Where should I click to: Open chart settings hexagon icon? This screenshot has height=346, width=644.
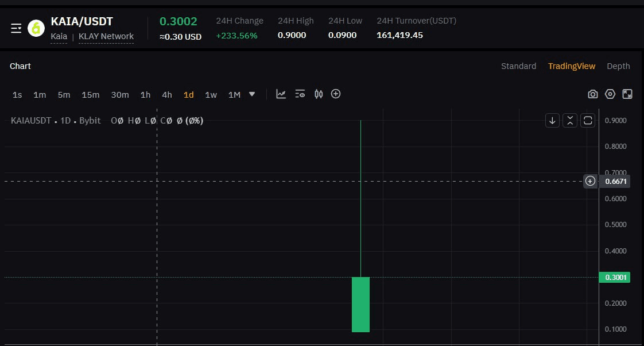610,94
